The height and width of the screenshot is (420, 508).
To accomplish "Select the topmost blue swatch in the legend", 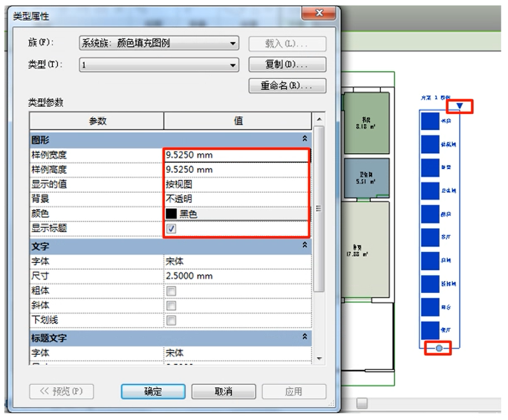I will (430, 121).
